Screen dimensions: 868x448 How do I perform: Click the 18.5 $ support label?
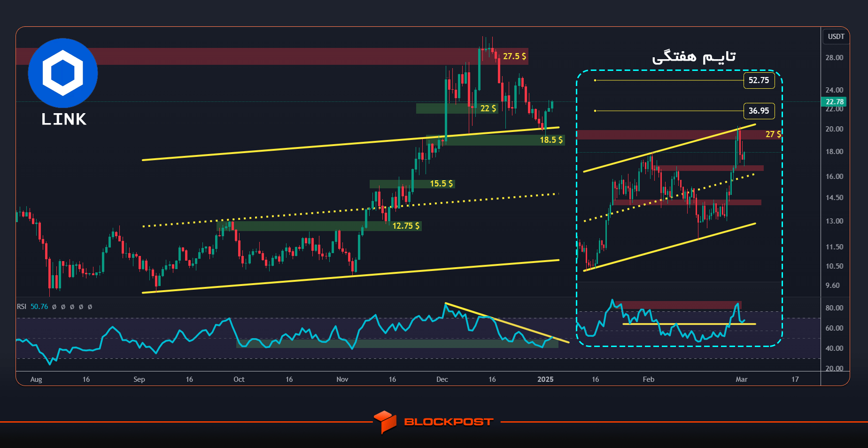point(551,140)
